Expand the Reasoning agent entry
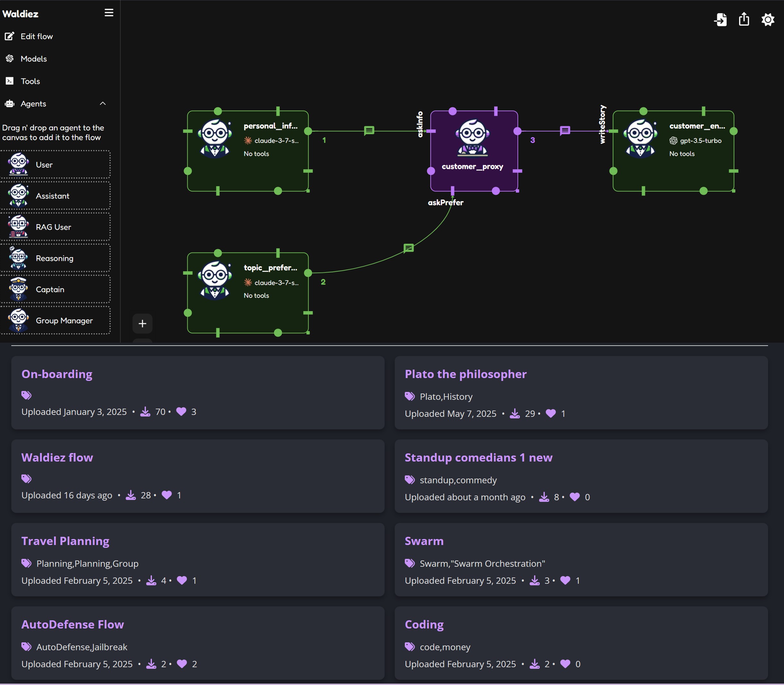Image resolution: width=784 pixels, height=685 pixels. (55, 258)
